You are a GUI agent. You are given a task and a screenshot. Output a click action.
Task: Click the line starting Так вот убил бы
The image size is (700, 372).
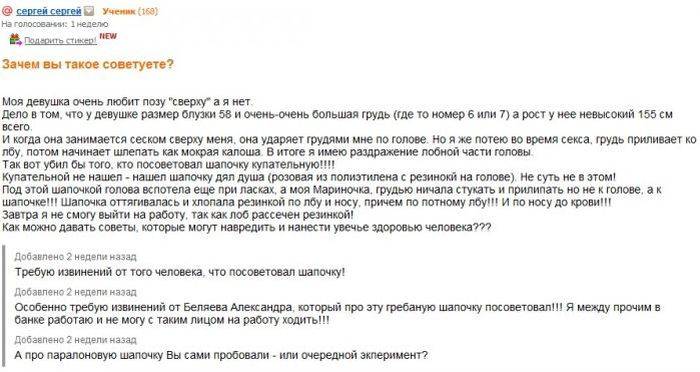(168, 165)
